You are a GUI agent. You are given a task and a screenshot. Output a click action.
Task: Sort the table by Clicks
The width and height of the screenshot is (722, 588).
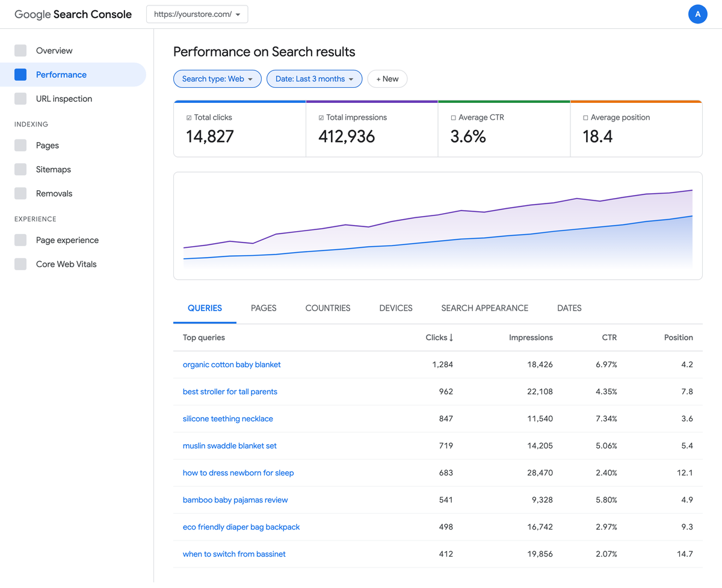point(439,338)
